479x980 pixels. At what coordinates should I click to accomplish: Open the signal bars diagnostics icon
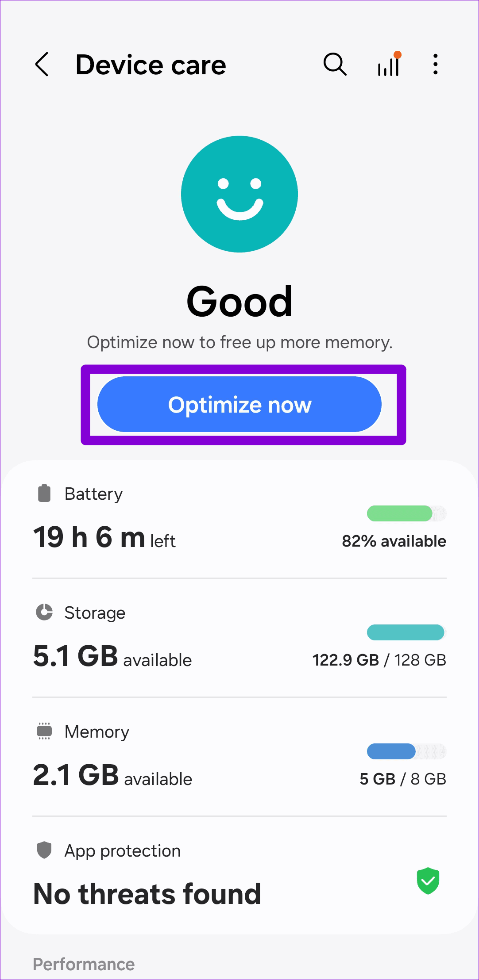click(x=390, y=64)
